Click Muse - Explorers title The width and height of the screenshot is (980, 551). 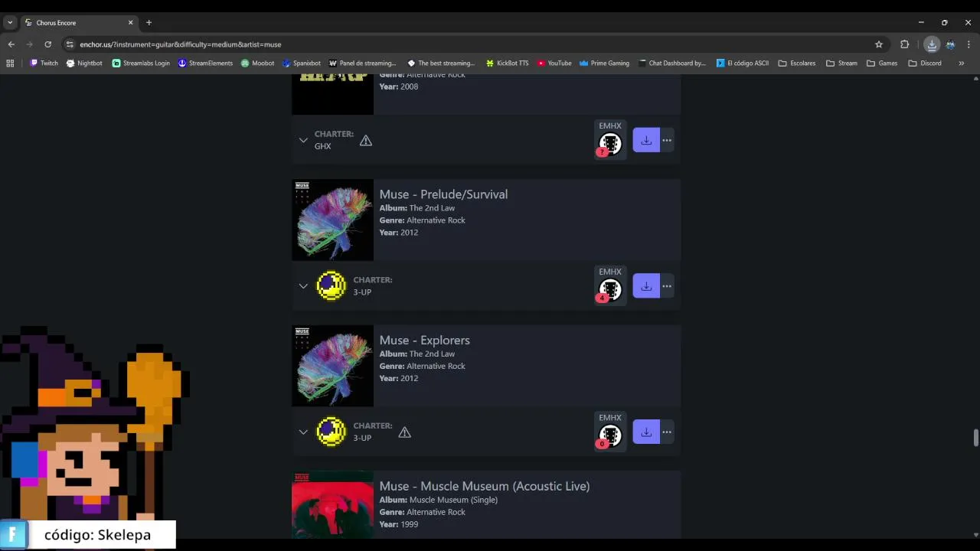[424, 341]
